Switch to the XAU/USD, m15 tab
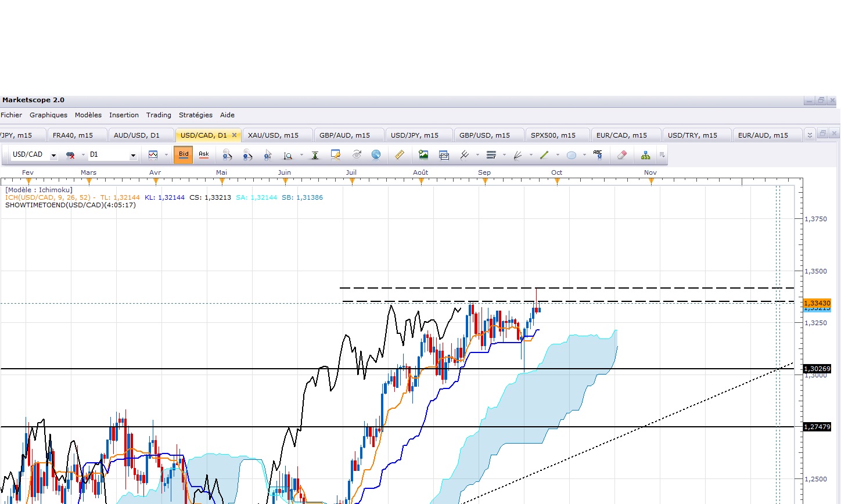Screen dimensions: 841x504 coord(277,135)
